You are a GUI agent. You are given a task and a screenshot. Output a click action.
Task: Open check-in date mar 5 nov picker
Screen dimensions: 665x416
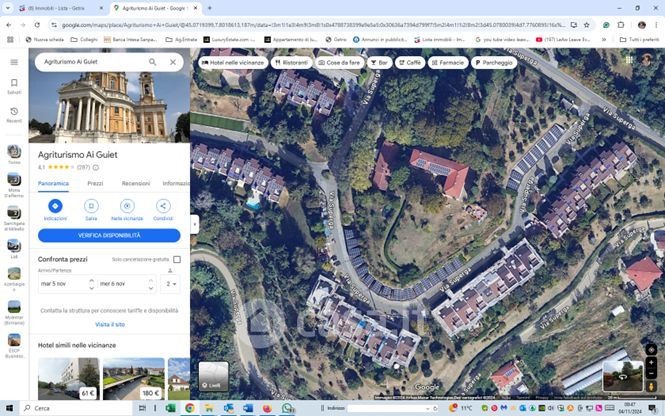click(x=65, y=284)
